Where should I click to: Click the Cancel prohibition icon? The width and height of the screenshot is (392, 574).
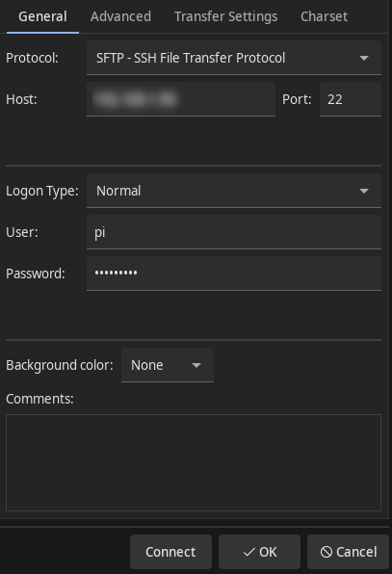click(327, 552)
